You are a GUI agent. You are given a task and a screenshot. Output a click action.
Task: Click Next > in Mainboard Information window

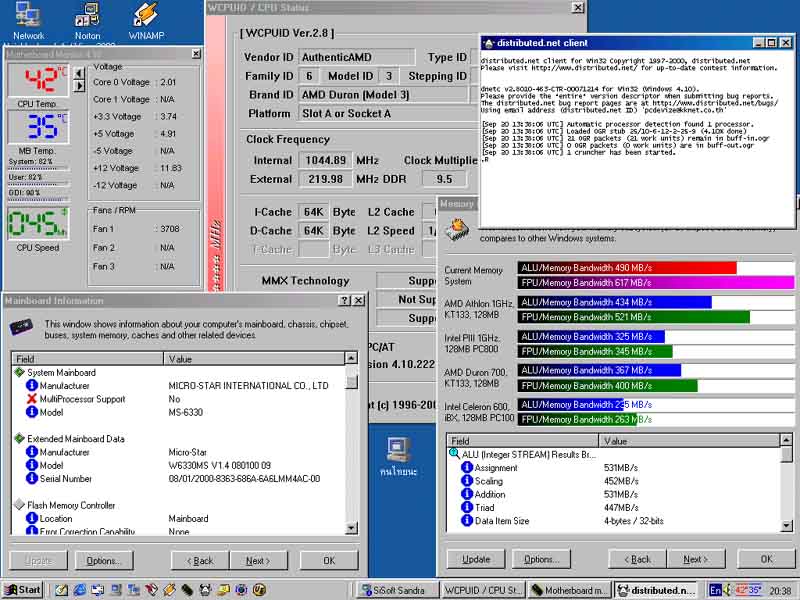(x=258, y=560)
